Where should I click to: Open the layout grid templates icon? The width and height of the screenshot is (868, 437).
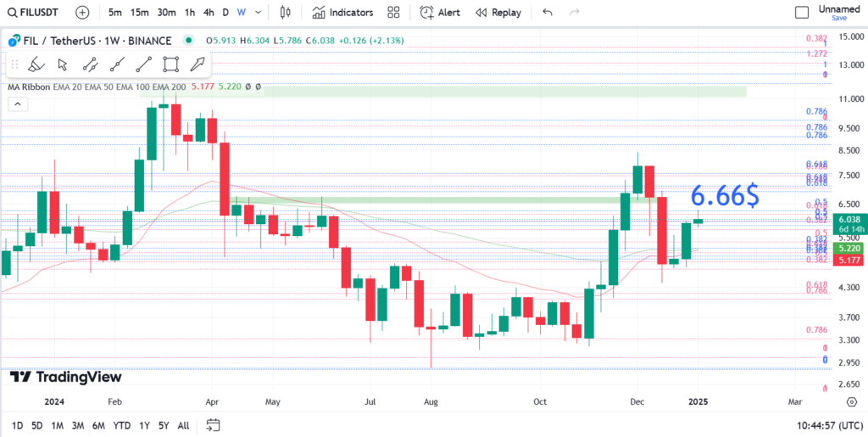point(393,13)
